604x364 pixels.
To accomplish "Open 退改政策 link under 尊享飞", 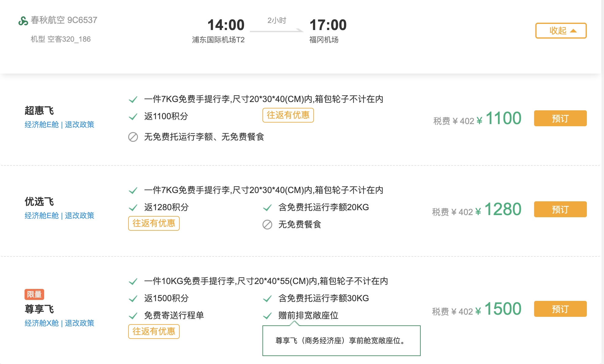I will [x=79, y=323].
